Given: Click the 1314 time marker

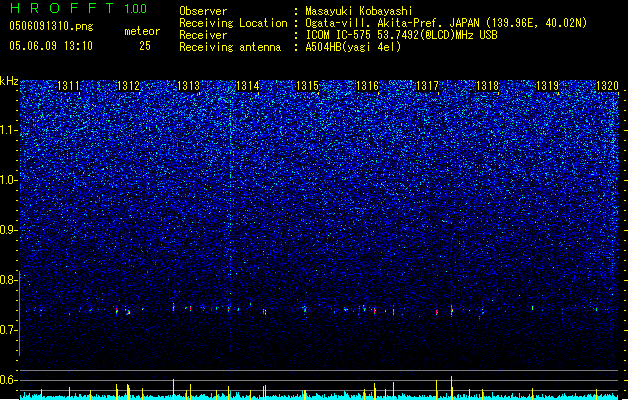Looking at the screenshot, I should (x=248, y=86).
